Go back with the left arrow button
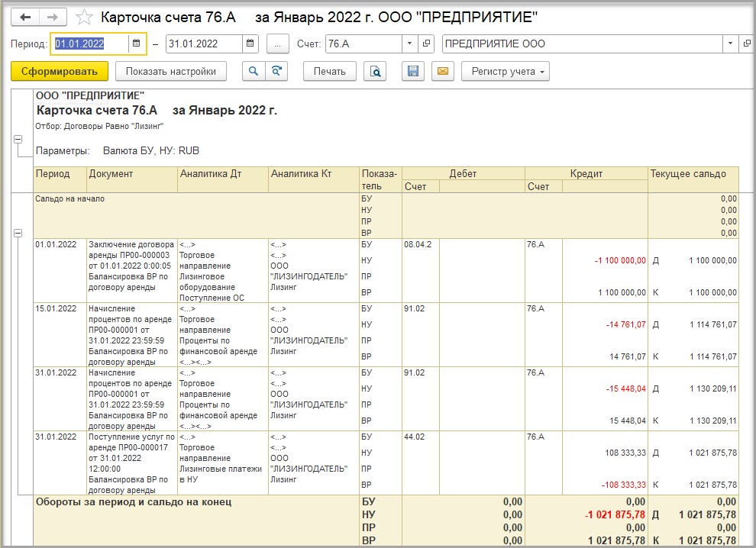The image size is (756, 548). 25,18
